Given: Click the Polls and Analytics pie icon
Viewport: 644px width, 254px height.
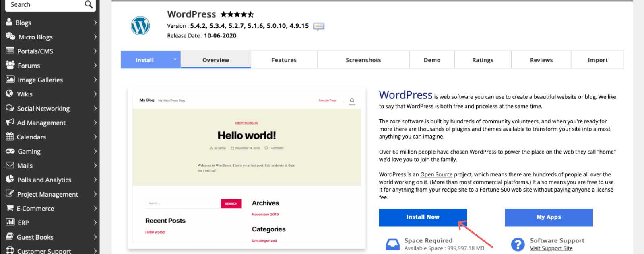Looking at the screenshot, I should pos(10,179).
